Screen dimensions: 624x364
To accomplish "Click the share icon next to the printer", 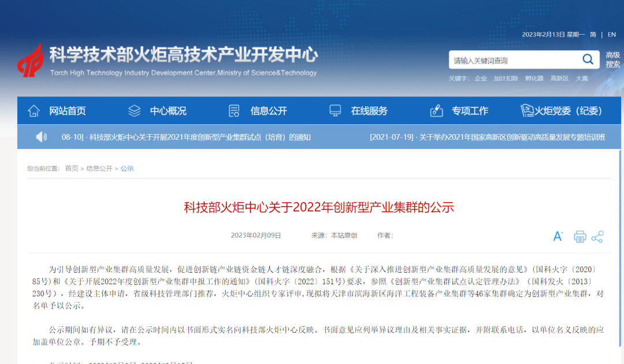I will 597,236.
